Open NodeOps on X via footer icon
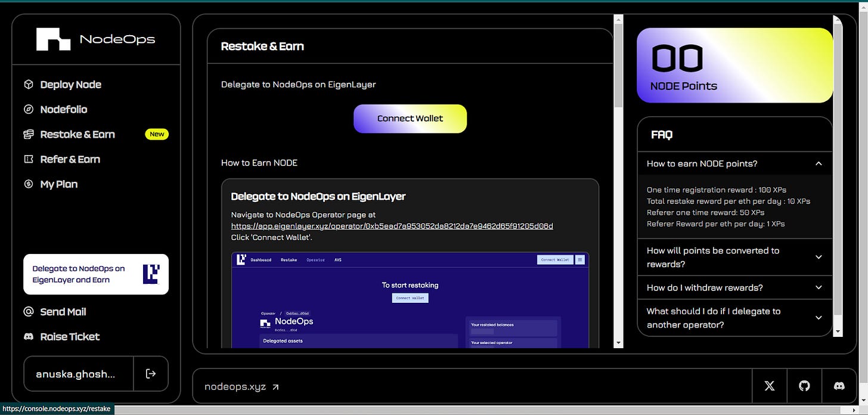Image resolution: width=868 pixels, height=415 pixels. click(x=769, y=386)
